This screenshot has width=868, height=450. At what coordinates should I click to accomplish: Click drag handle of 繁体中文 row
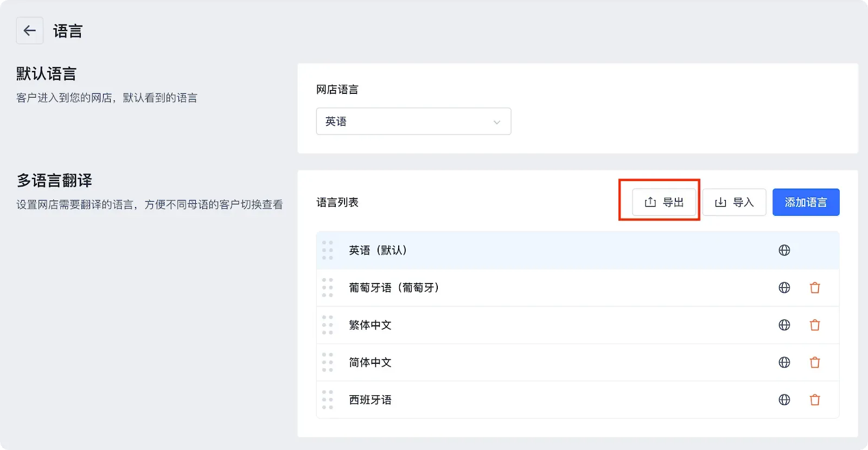point(327,325)
